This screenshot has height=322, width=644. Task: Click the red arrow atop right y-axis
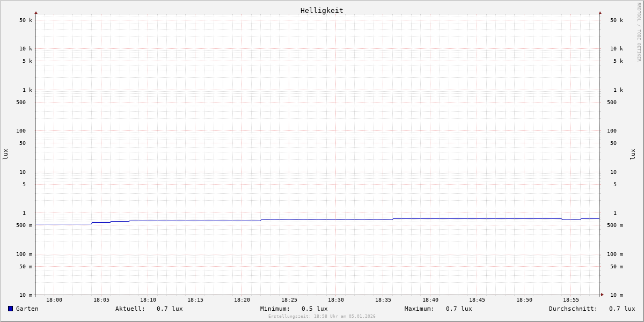point(600,12)
